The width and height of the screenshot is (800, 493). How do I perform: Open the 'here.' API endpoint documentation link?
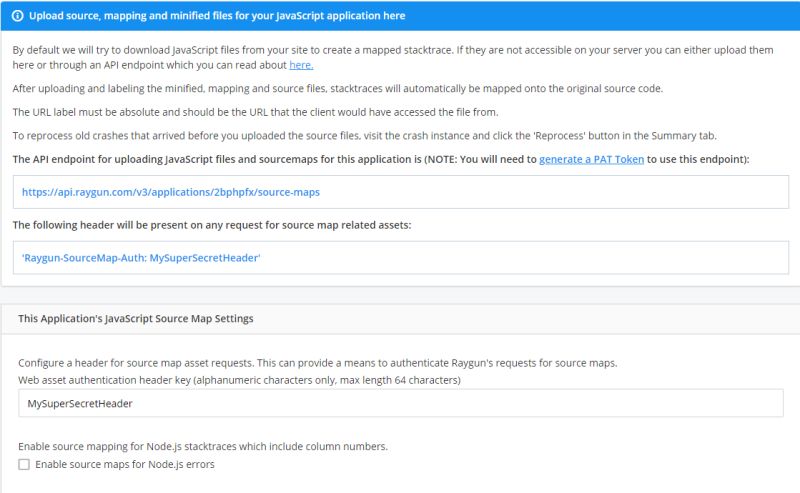(301, 65)
